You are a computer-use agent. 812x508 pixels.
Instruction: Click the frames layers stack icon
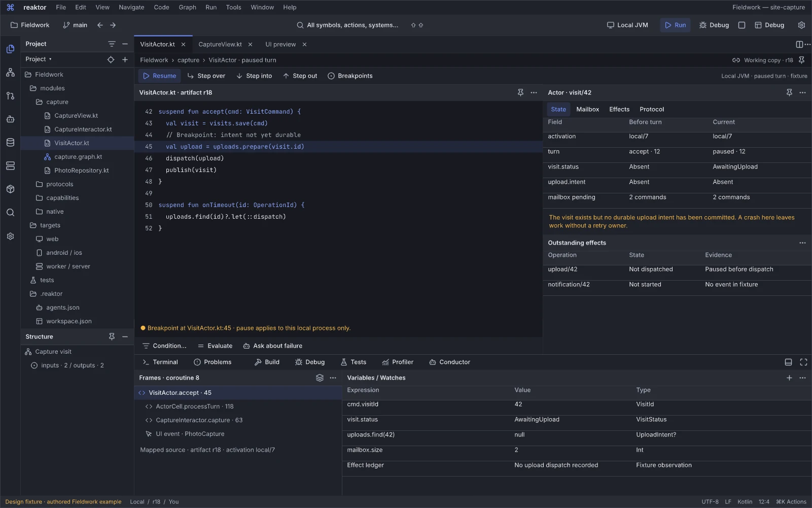click(x=320, y=378)
